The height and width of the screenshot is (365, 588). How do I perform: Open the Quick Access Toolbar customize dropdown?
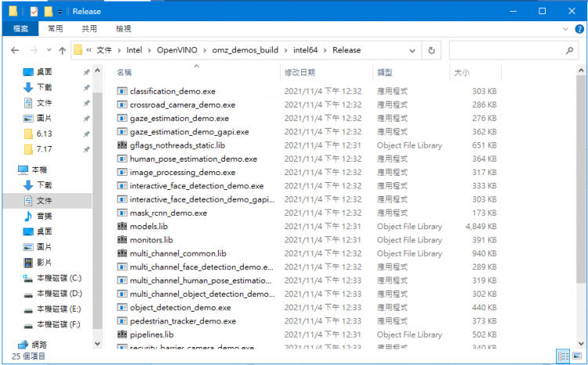coord(60,12)
